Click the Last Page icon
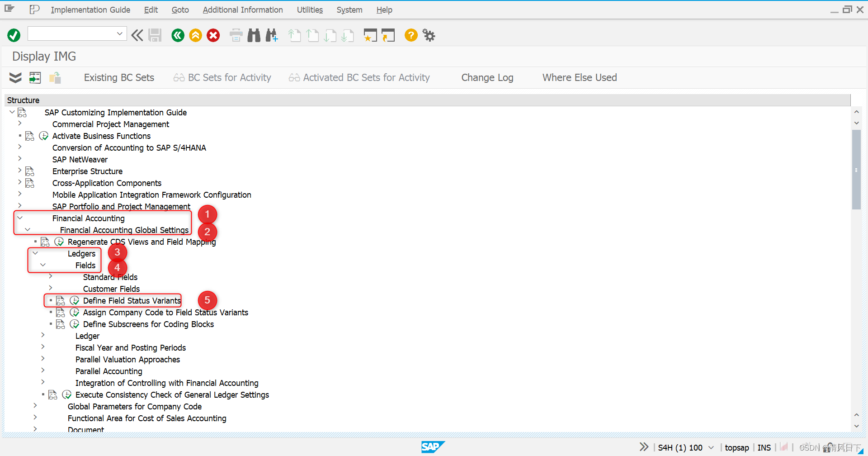This screenshot has height=456, width=868. tap(348, 35)
